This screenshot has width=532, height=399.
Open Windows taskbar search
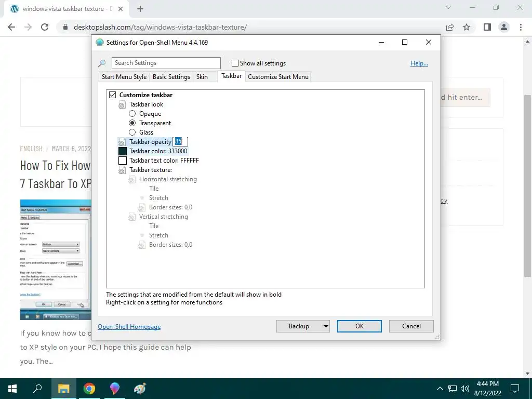click(x=37, y=389)
